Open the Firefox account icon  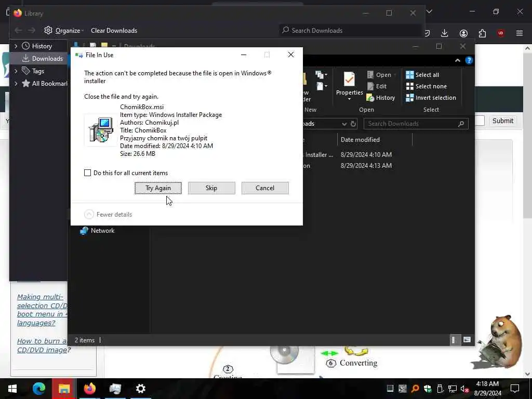click(463, 33)
